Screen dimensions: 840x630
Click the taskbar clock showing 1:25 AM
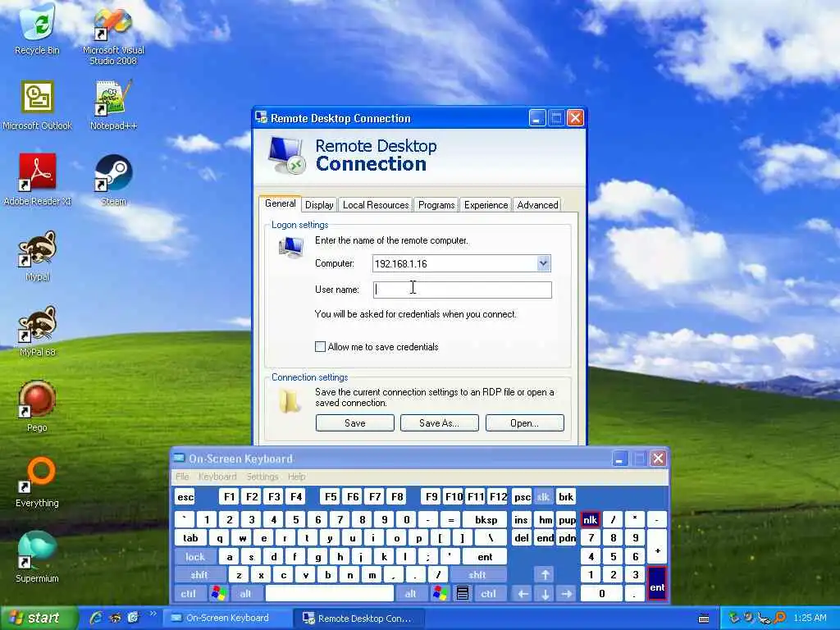point(810,618)
